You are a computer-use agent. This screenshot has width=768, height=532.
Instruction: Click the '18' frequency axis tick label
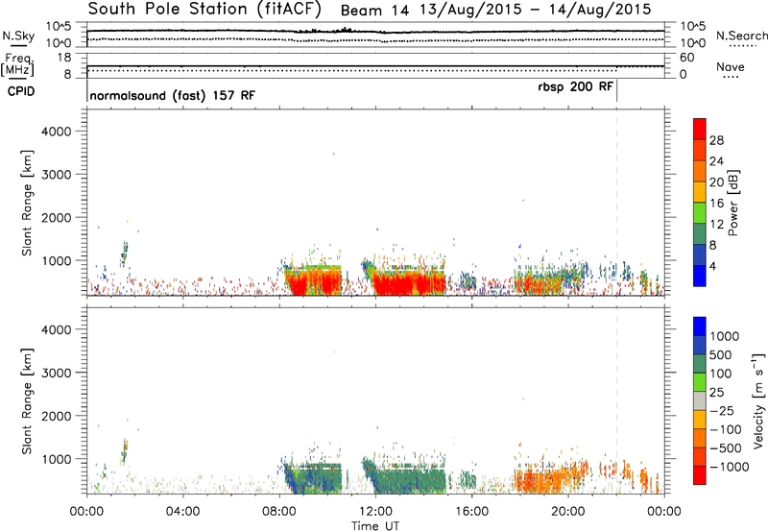(64, 58)
